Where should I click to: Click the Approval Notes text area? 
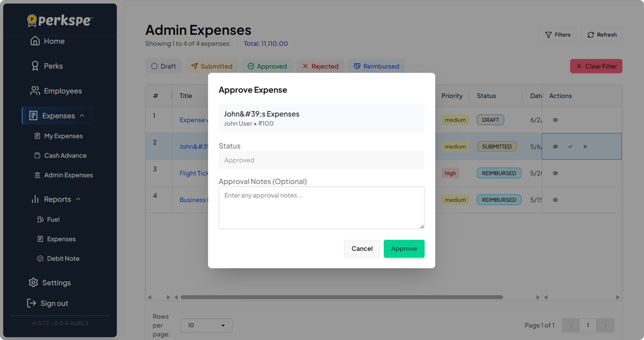322,208
